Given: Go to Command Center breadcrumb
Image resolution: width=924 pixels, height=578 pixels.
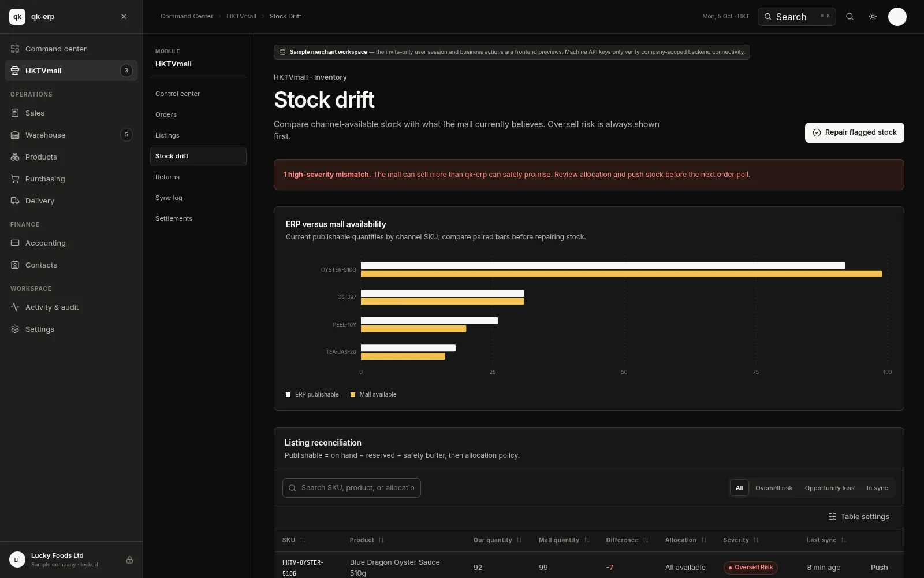Looking at the screenshot, I should coord(187,16).
